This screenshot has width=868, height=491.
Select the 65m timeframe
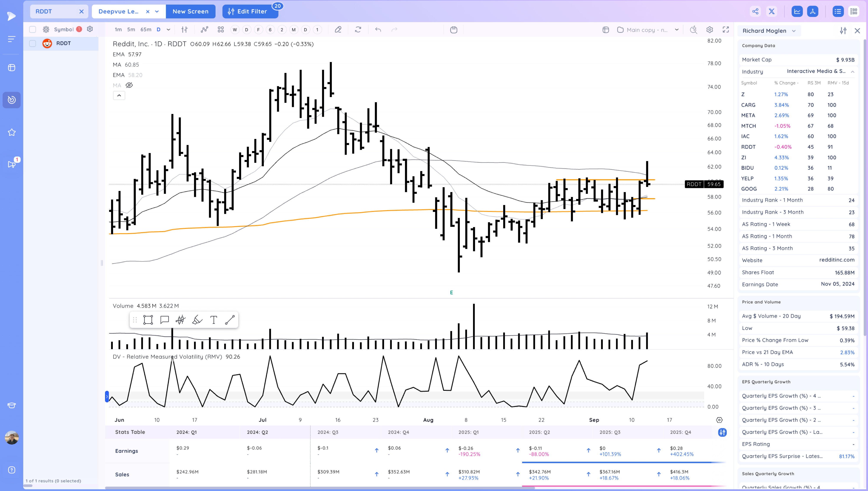[x=146, y=30]
